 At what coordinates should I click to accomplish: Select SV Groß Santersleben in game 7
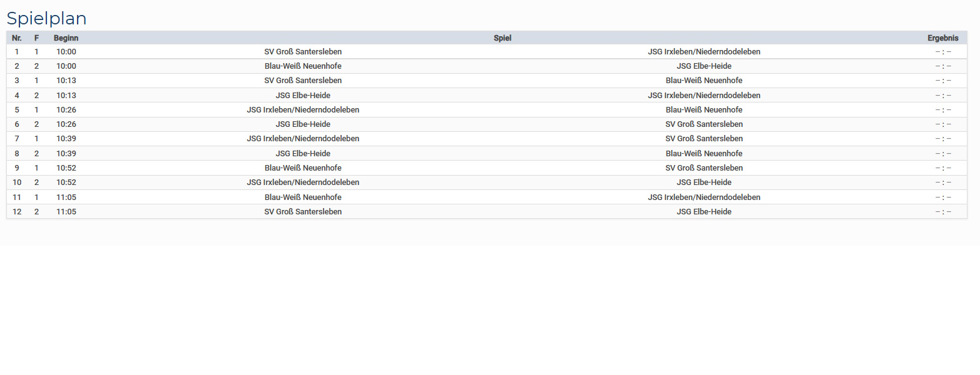point(704,139)
